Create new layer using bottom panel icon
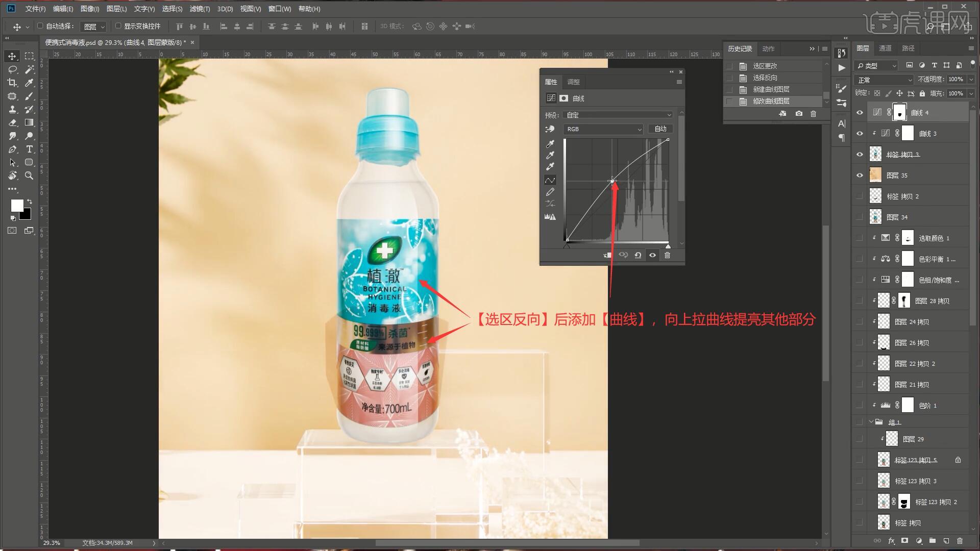Image resolution: width=980 pixels, height=551 pixels. click(x=946, y=541)
